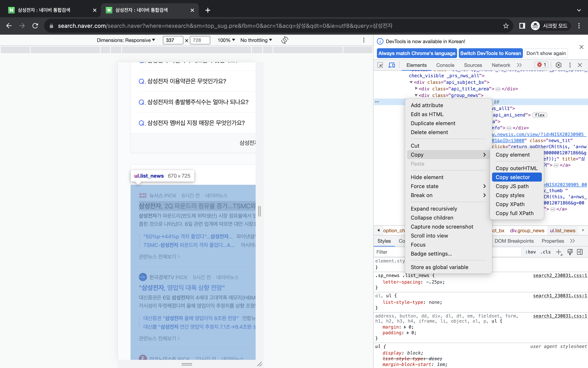Collapse the group_news div node
This screenshot has width=588, height=368.
click(416, 95)
